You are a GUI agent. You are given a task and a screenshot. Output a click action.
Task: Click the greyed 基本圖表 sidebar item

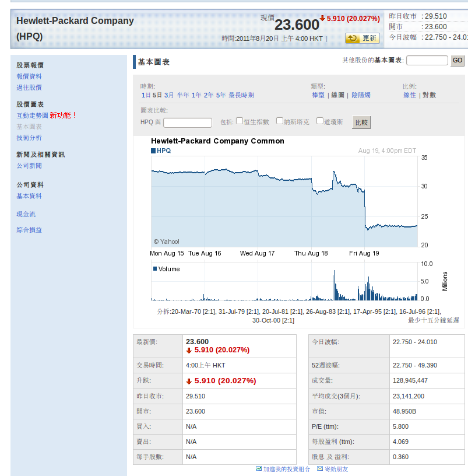(x=29, y=127)
